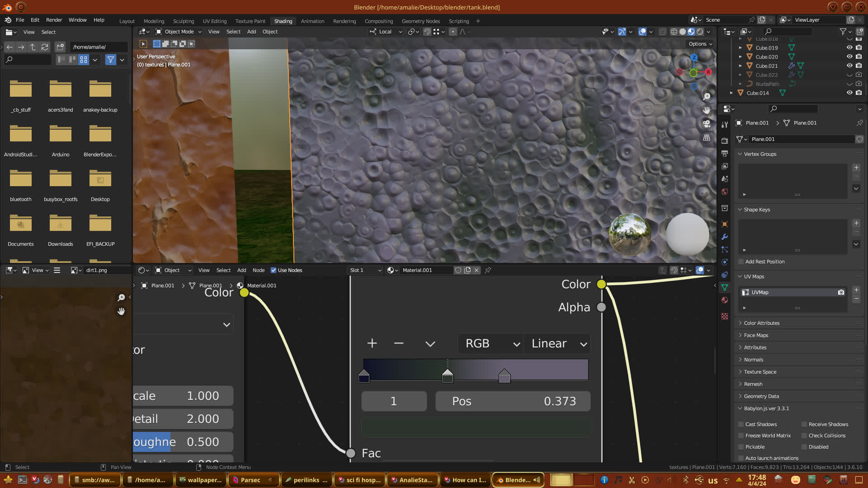Enable the Cast Shadows checkbox
Screen dimensions: 868x488
pos(741,424)
